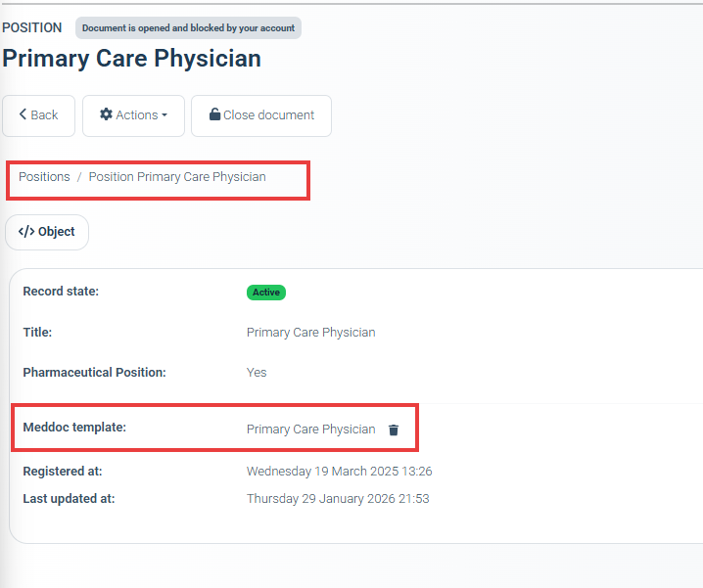Go back using the Back button
Screen dimensions: 703x588
pyautogui.click(x=38, y=115)
